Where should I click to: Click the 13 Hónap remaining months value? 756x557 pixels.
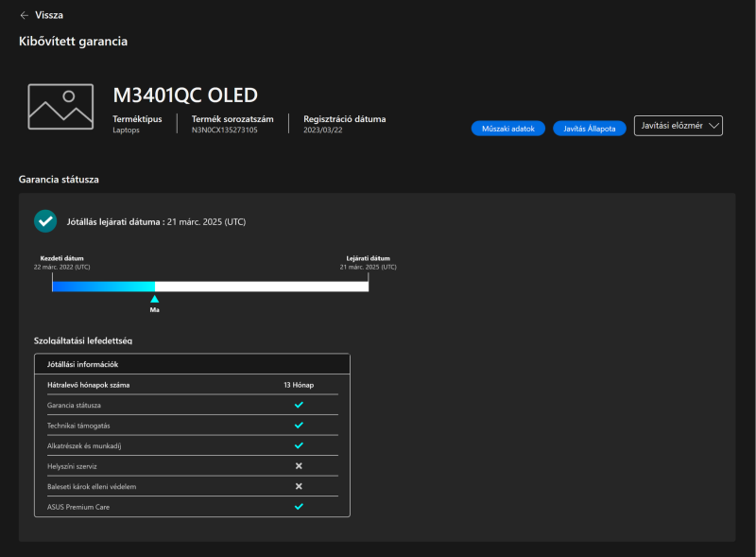pyautogui.click(x=299, y=385)
